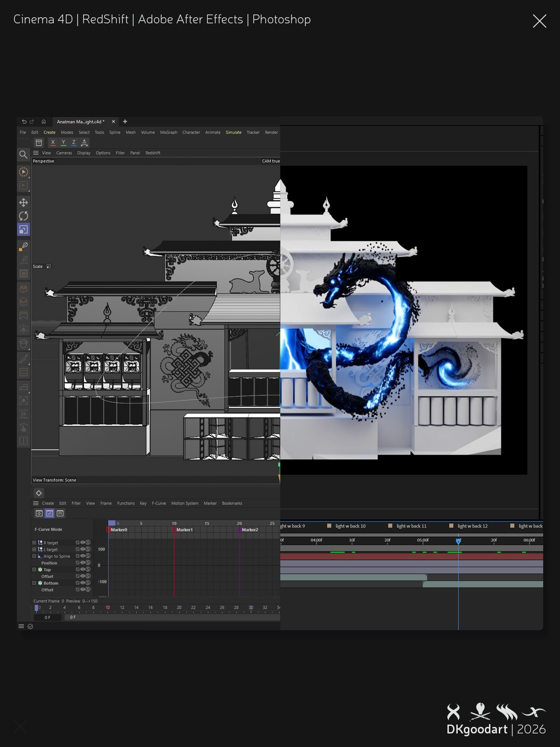This screenshot has width=560, height=747.
Task: Click the keyframe diamond icon above timeline
Action: pyautogui.click(x=39, y=493)
